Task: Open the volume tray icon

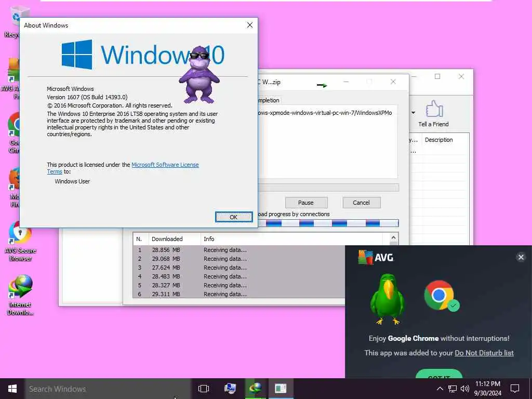Action: pos(465,389)
